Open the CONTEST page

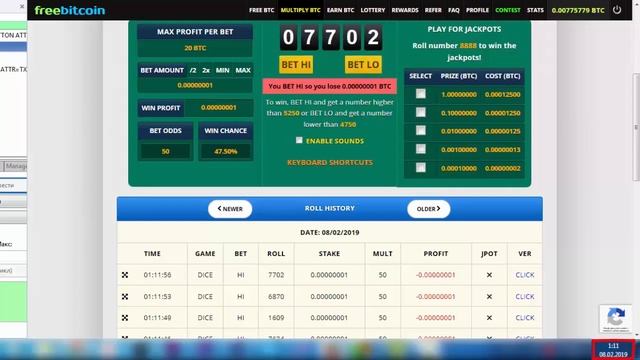tap(508, 10)
